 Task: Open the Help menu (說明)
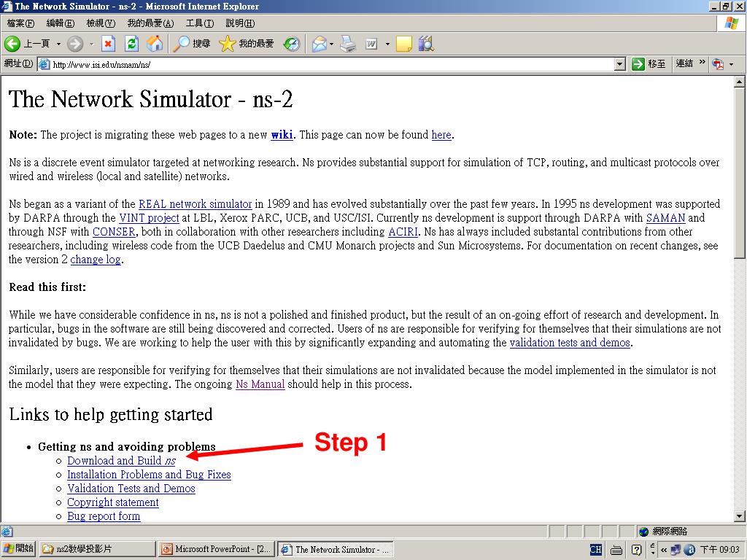coord(239,23)
